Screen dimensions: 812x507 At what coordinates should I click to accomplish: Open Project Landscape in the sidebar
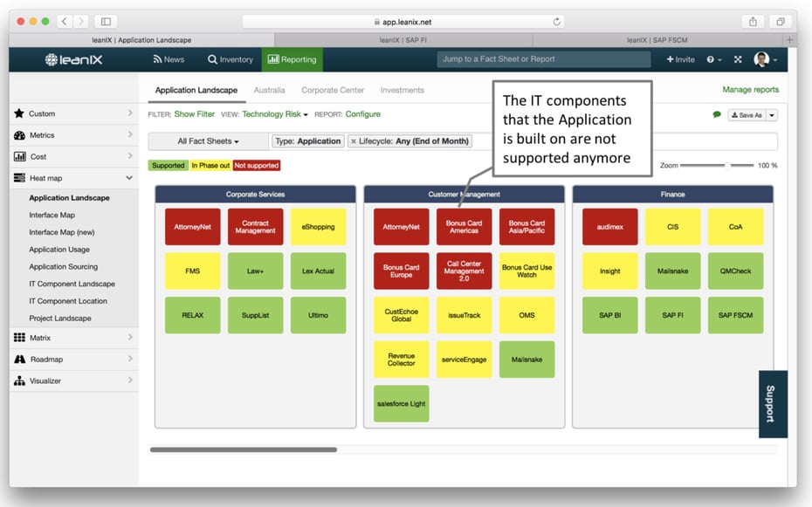(60, 319)
